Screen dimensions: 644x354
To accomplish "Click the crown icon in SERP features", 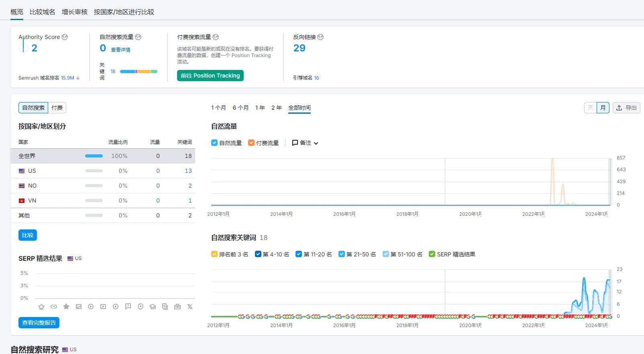I will [41, 307].
